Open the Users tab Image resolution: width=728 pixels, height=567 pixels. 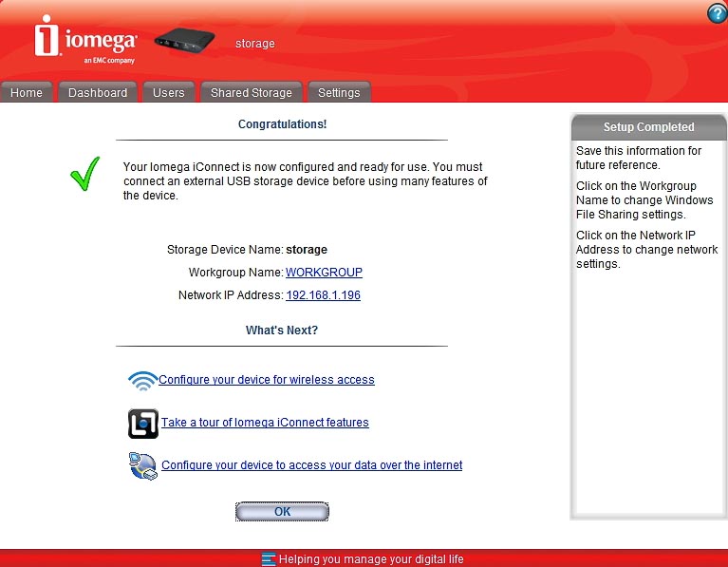(169, 92)
